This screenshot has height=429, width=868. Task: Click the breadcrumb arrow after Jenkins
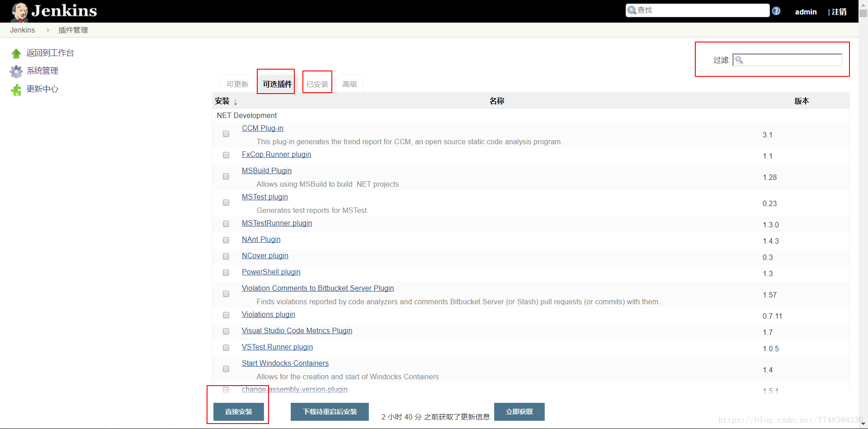click(48, 30)
